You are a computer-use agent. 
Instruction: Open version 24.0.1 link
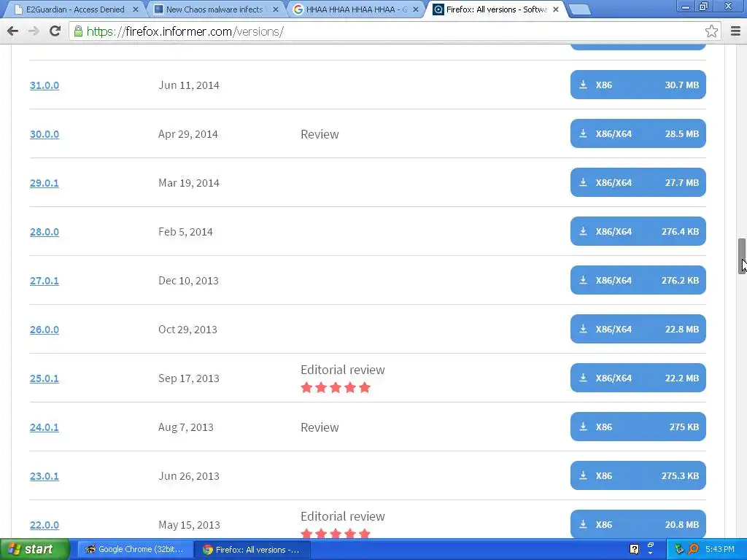coord(44,427)
